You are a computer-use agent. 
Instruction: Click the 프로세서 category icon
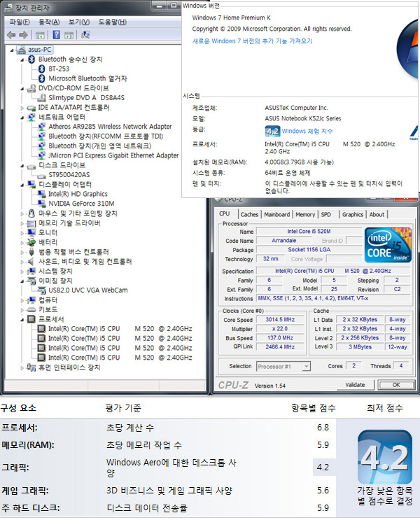coord(31,319)
